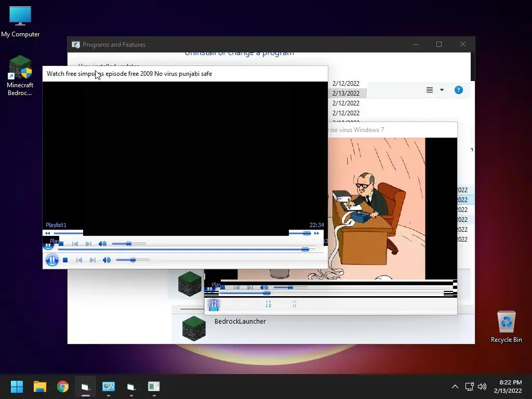Click the Programs and Features title bar icon

coord(76,45)
